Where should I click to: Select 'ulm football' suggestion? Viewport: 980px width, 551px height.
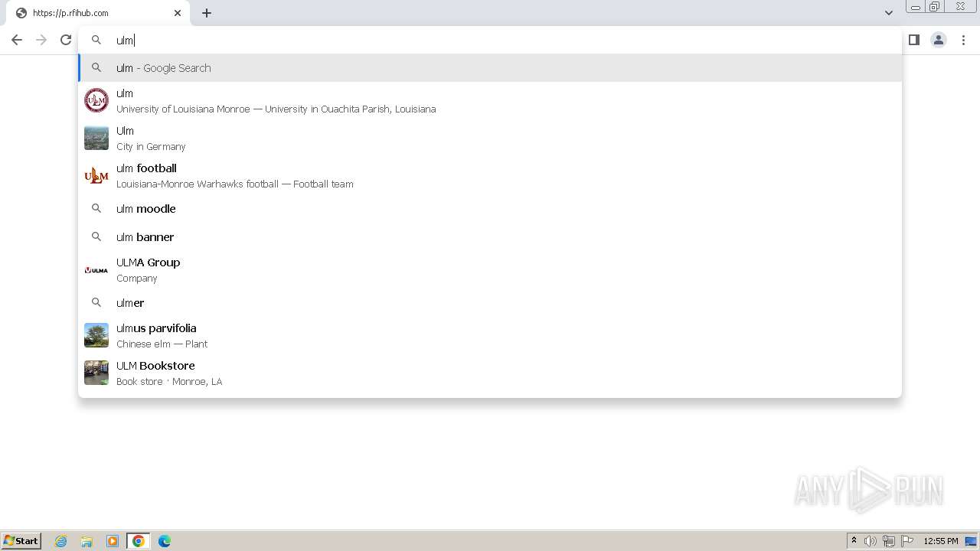click(490, 175)
